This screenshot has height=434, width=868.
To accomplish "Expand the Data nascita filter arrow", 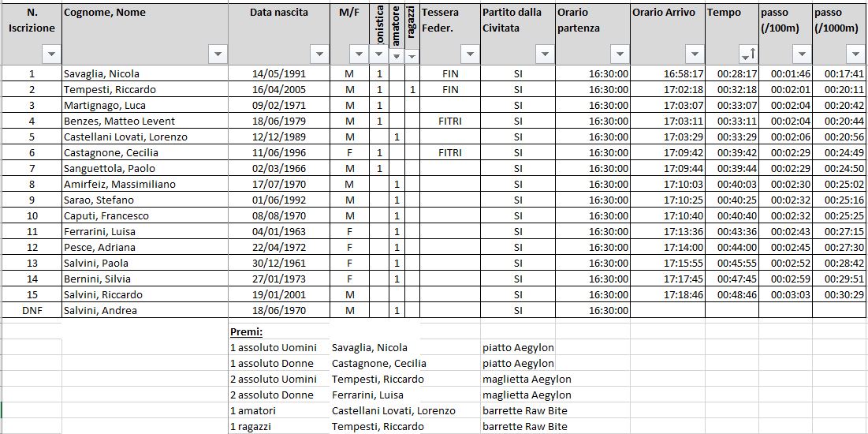I will (x=319, y=54).
